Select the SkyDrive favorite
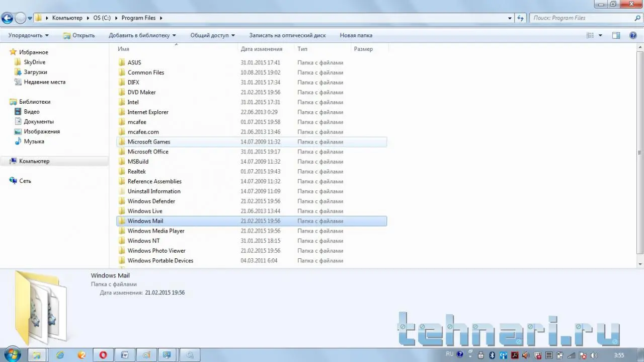 (x=34, y=62)
